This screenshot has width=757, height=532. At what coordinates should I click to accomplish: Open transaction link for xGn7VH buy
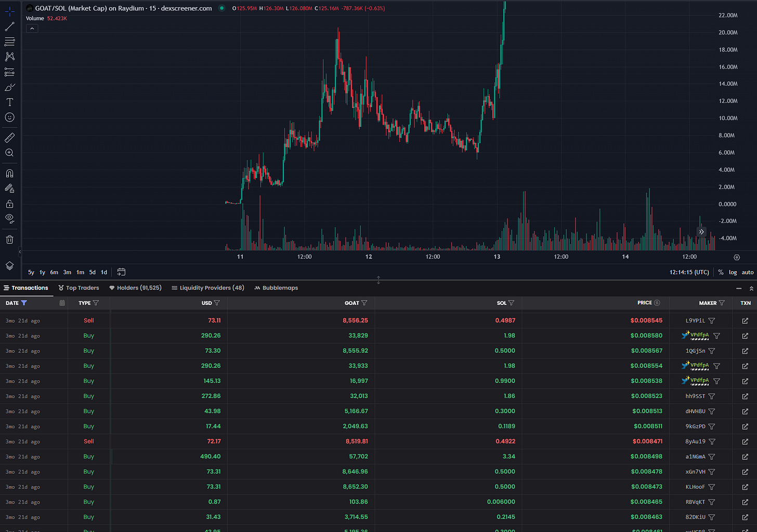pos(745,472)
